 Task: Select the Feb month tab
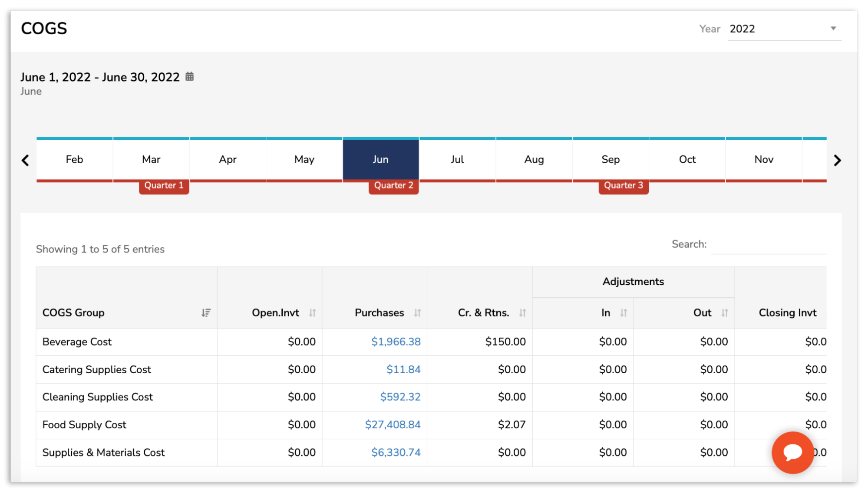[x=74, y=159]
